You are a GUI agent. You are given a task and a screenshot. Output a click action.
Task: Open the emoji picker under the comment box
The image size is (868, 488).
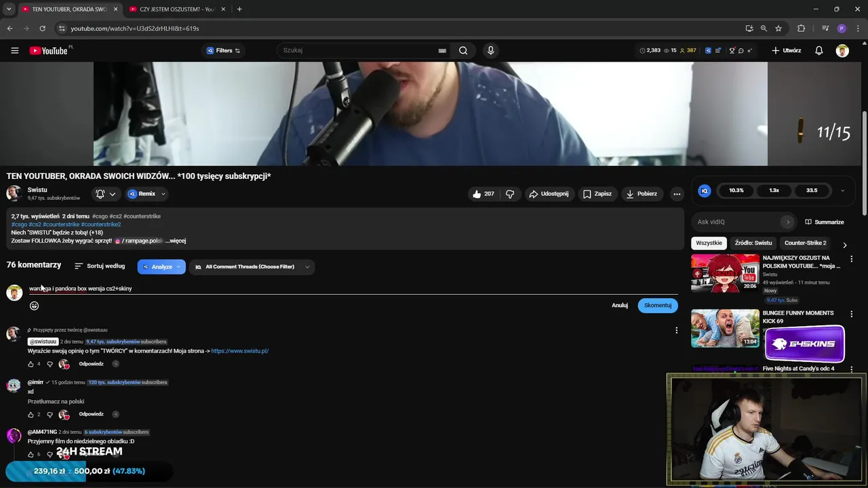click(34, 306)
